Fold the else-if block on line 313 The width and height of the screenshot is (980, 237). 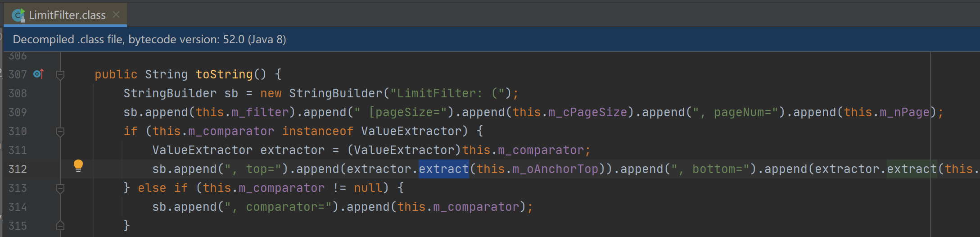tap(60, 188)
